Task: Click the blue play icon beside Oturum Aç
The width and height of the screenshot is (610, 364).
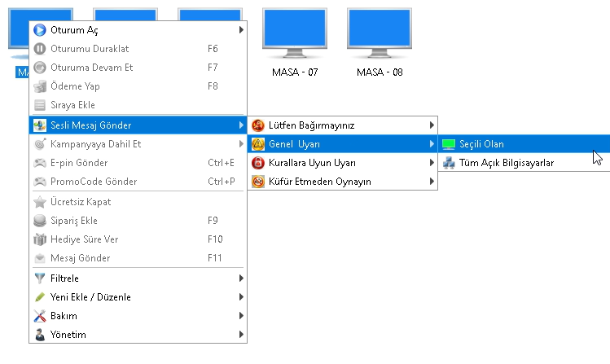Action: (40, 30)
